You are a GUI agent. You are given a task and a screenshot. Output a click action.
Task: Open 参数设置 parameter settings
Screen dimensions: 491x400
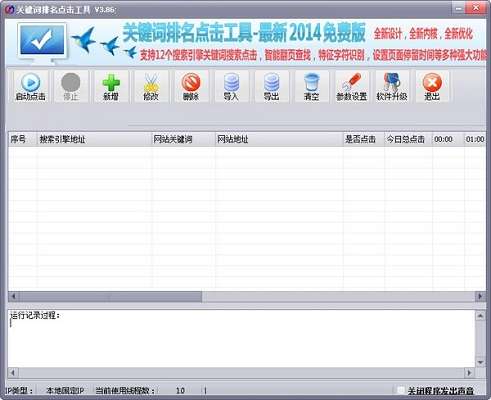352,86
